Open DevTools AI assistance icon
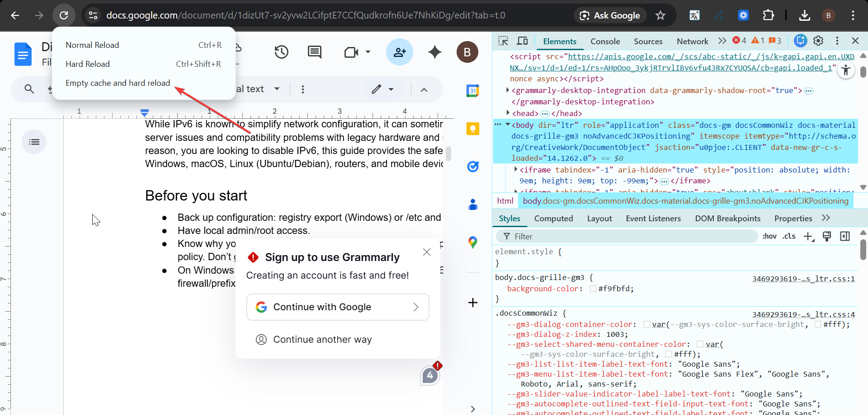 click(x=801, y=41)
